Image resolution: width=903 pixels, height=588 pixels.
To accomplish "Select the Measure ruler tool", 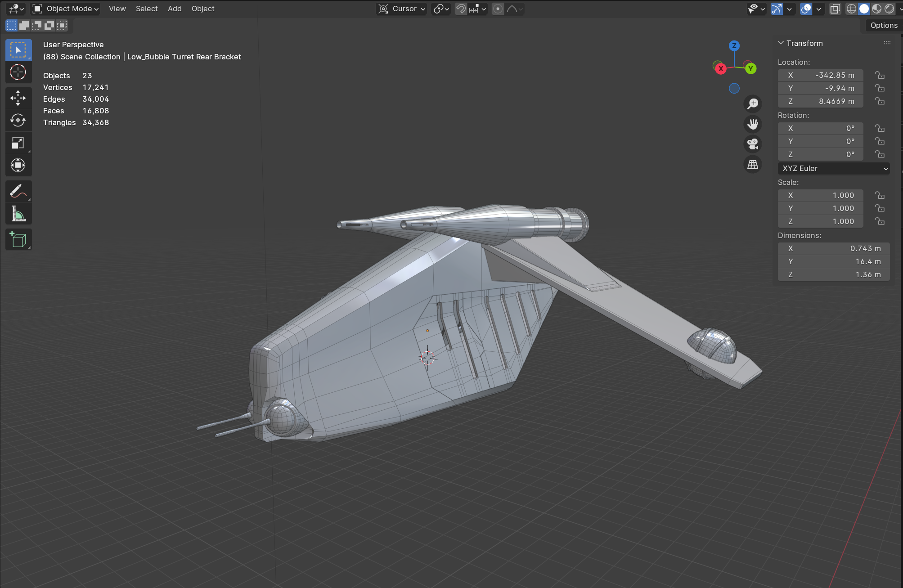I will [18, 214].
